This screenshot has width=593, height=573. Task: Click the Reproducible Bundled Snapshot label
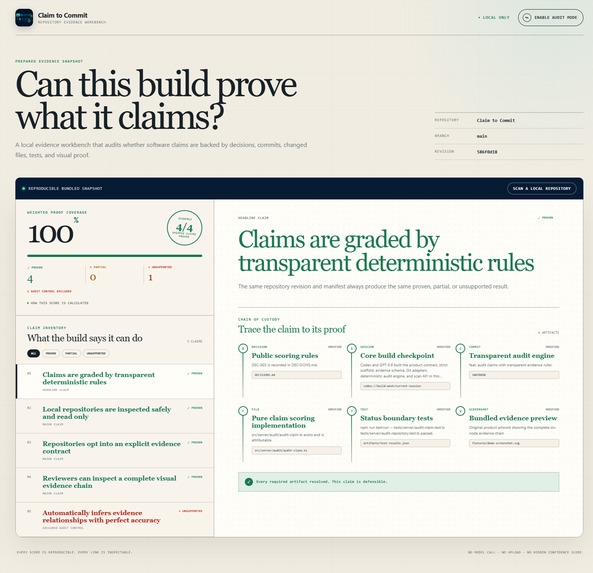click(65, 188)
